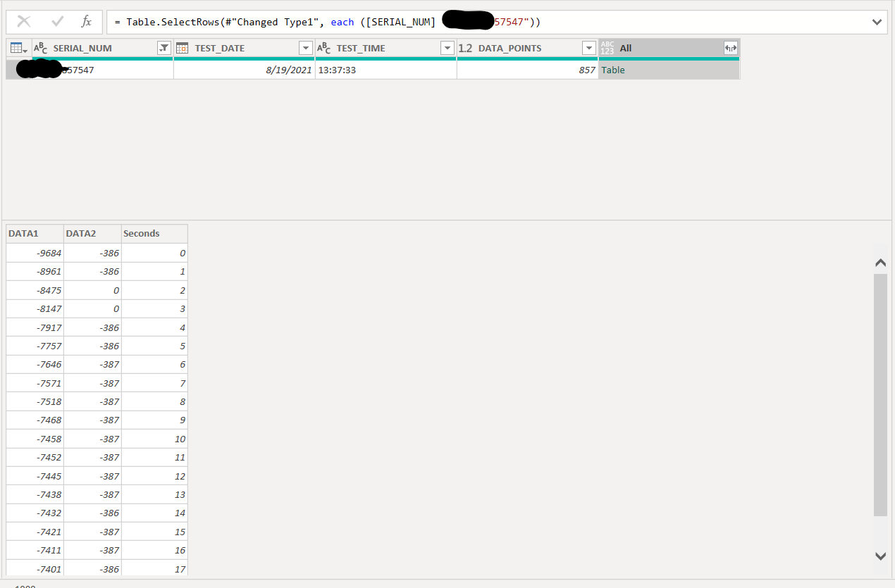Expand the formula bar with chevron
The image size is (895, 588).
coord(877,22)
